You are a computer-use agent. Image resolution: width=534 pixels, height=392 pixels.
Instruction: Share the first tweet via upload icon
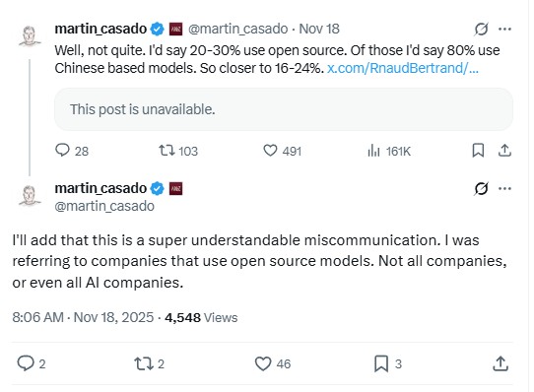(x=504, y=150)
